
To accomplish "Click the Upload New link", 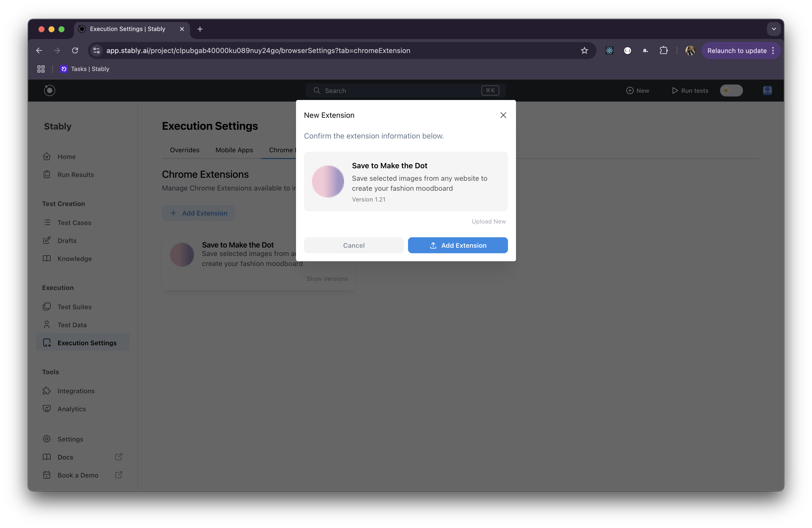I will 488,221.
